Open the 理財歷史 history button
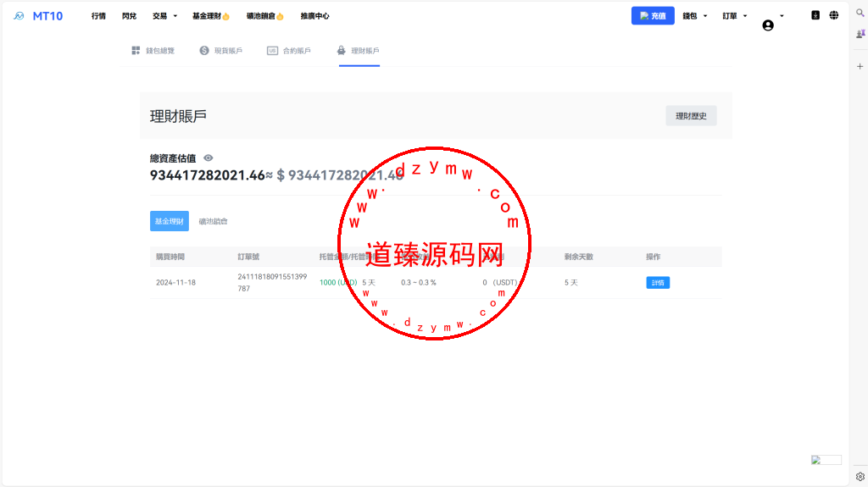This screenshot has height=487, width=868. point(691,116)
